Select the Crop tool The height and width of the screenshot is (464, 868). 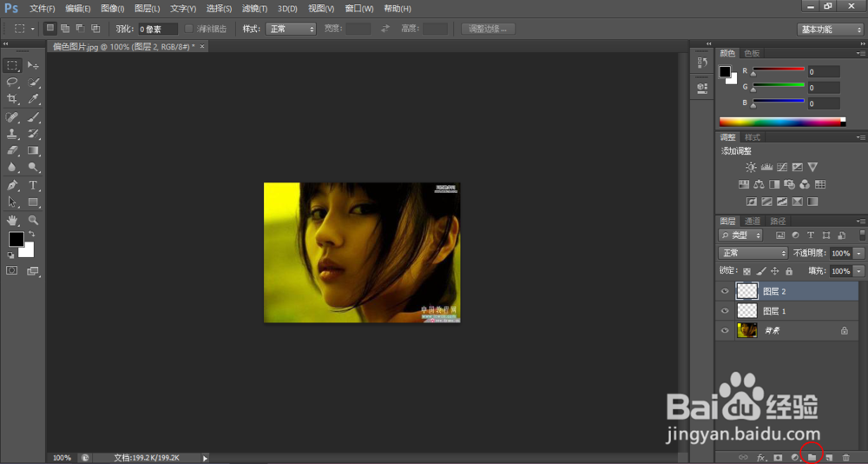pos(11,99)
